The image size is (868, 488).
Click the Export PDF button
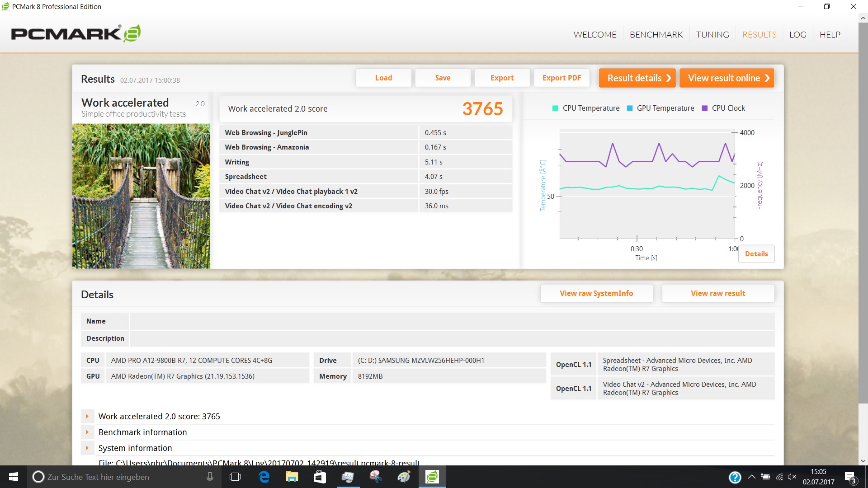pos(561,78)
